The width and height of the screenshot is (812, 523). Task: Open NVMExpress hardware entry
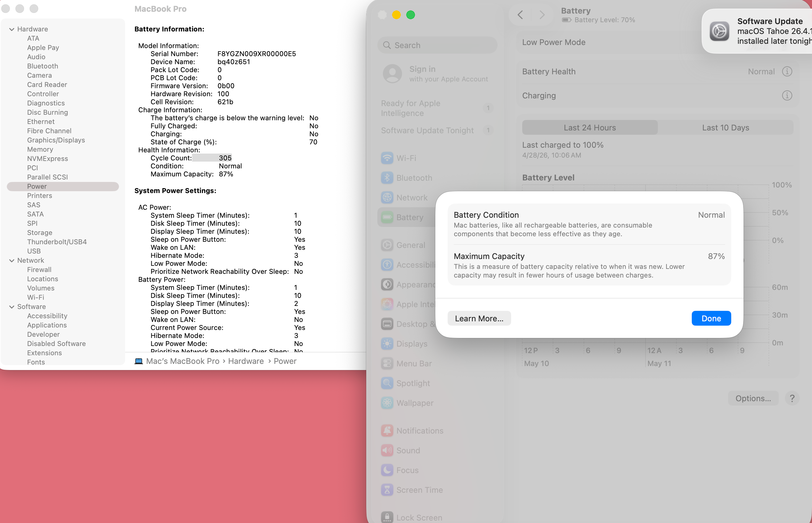point(47,159)
